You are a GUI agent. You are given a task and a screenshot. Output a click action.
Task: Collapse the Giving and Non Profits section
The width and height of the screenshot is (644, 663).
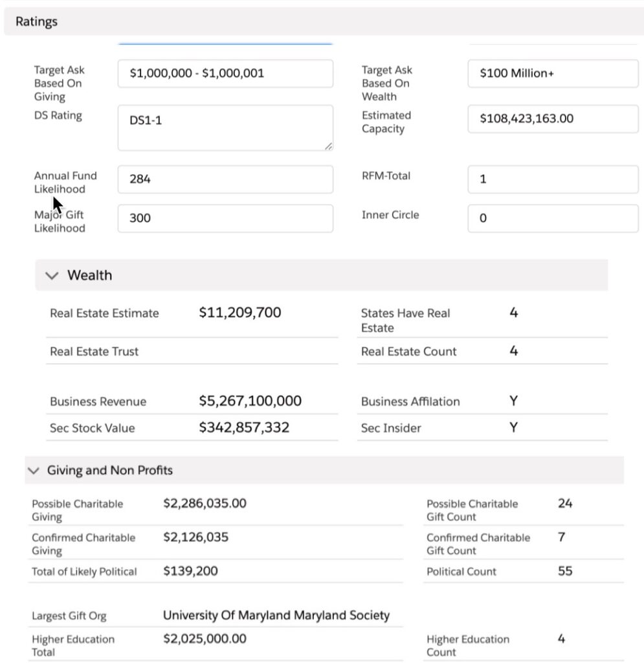tap(34, 471)
